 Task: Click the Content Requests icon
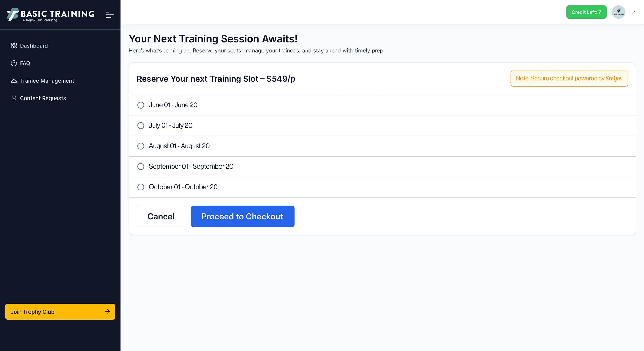coord(14,98)
